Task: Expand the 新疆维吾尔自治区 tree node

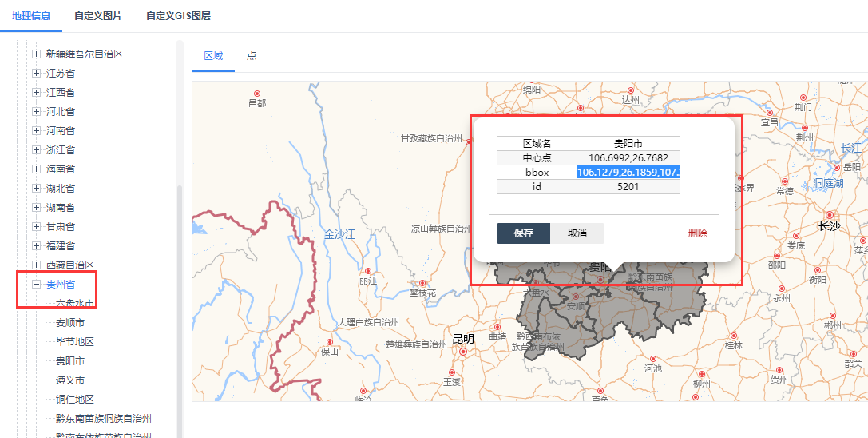Action: coord(37,54)
